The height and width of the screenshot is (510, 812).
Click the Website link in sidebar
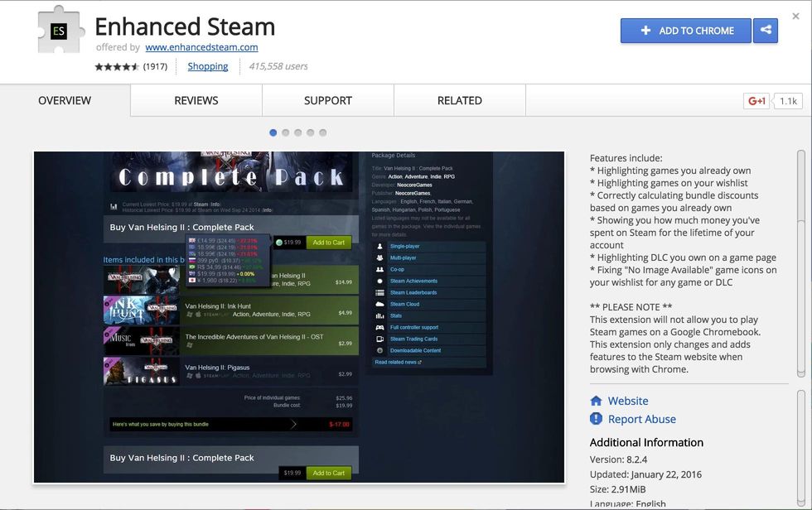point(628,401)
